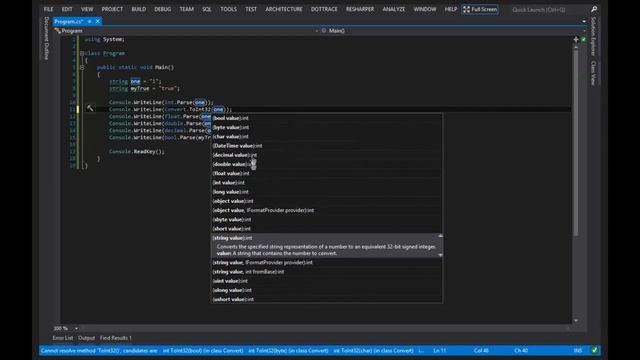Collapse the Main() method code block

(x=82, y=67)
